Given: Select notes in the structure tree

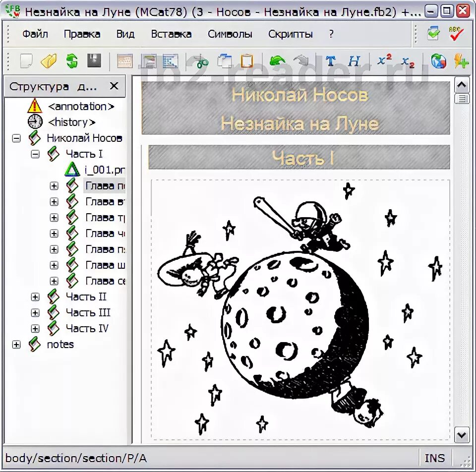Looking at the screenshot, I should 60,345.
